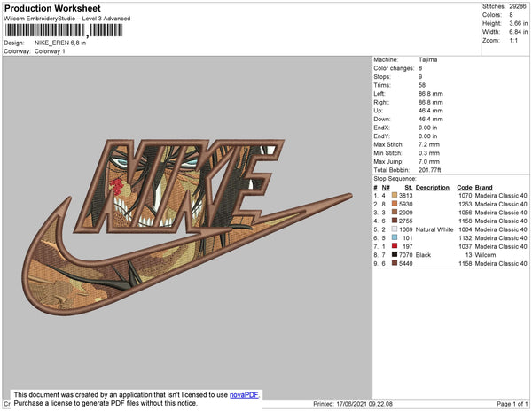Screen dimensions: 532x411
Task: Click the 'Production Worksheet' title
Action: pos(52,9)
